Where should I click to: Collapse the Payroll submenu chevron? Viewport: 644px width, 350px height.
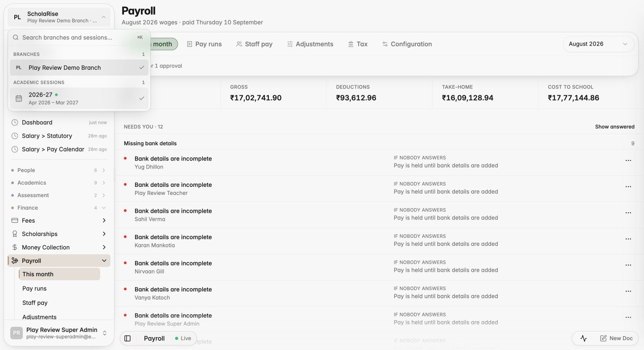coord(104,261)
